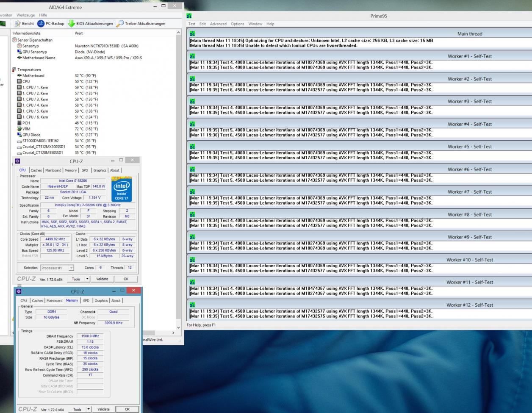The width and height of the screenshot is (532, 413).
Task: Switch to the SPD tab in lower CPU-Z window
Action: pos(86,301)
